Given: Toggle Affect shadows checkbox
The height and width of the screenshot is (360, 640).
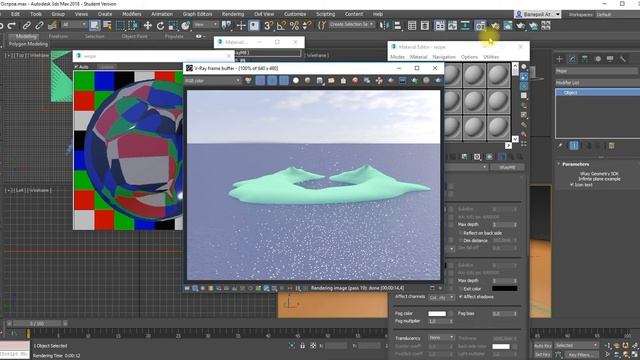Looking at the screenshot, I should click(461, 297).
